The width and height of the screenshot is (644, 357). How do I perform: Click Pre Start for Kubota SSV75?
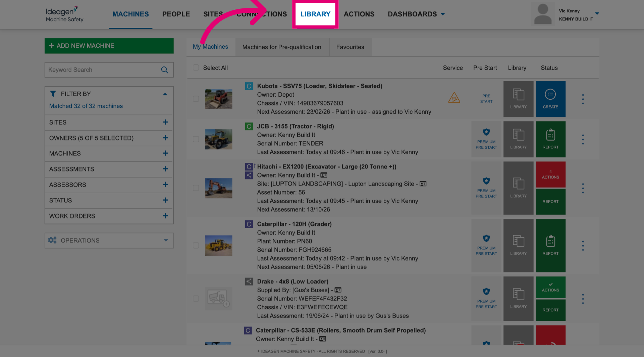pyautogui.click(x=486, y=99)
